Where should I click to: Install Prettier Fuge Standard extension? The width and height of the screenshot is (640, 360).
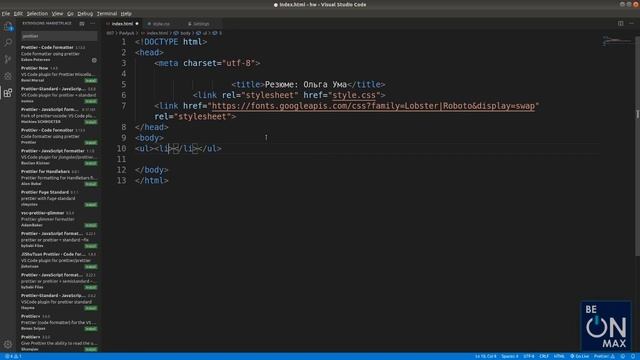(91, 205)
